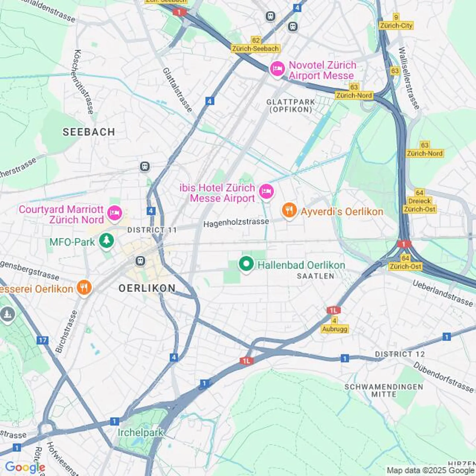
Task: Select the Hagenholzstrasse street label
Action: (x=236, y=223)
